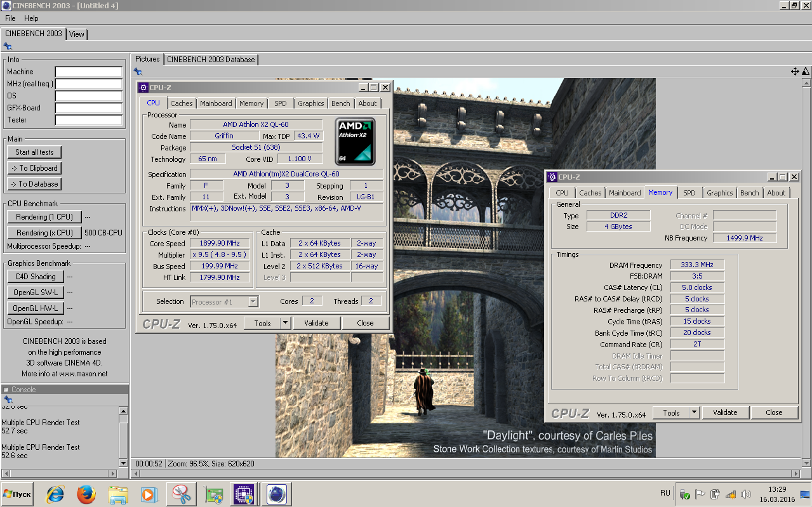Open the Snipping Tool taskbar icon
Screen dimensions: 812x507
click(181, 494)
